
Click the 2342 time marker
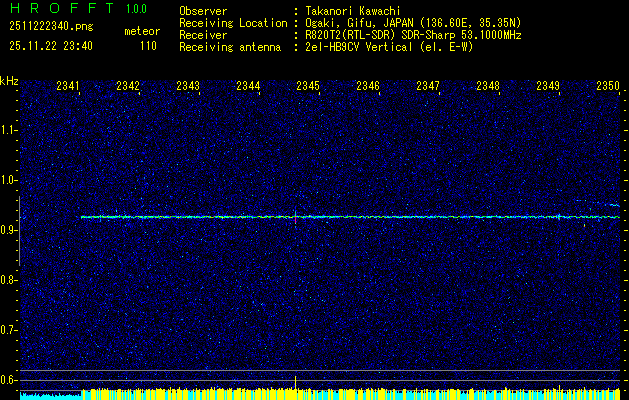pyautogui.click(x=128, y=85)
